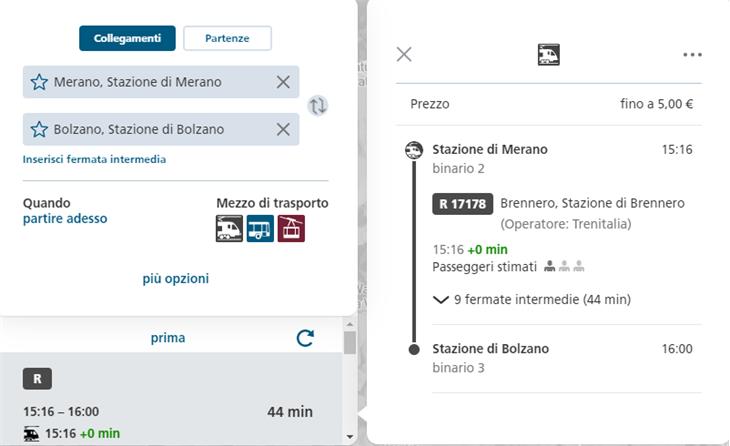Close the trip details panel

click(x=404, y=54)
